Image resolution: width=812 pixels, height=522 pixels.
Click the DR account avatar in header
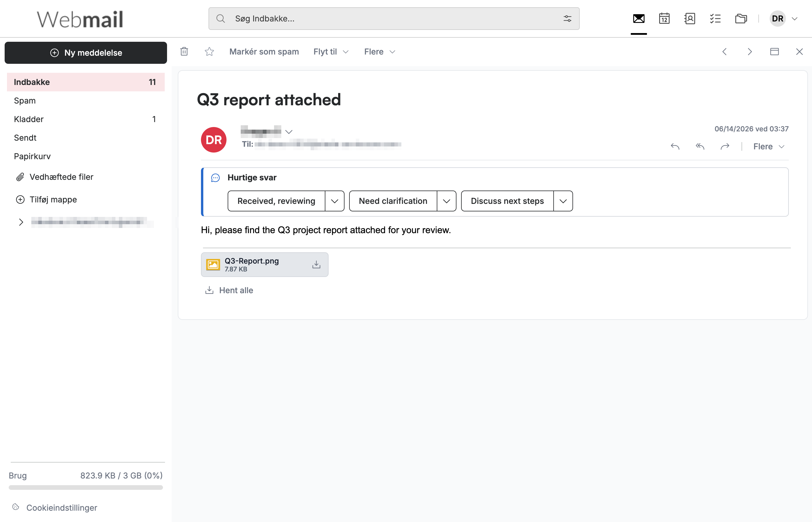[x=777, y=19]
